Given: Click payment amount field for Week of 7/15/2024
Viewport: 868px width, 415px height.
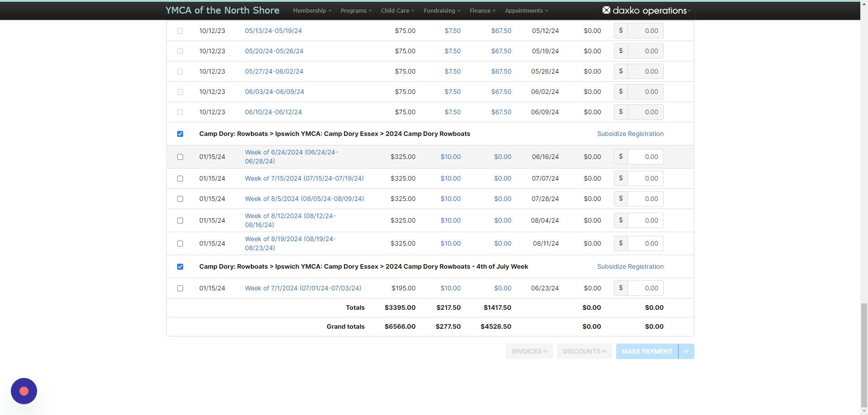Looking at the screenshot, I should [x=645, y=178].
